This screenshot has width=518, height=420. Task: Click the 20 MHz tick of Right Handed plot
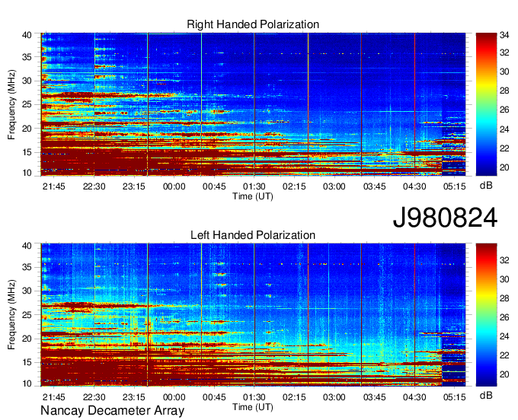[x=27, y=129]
